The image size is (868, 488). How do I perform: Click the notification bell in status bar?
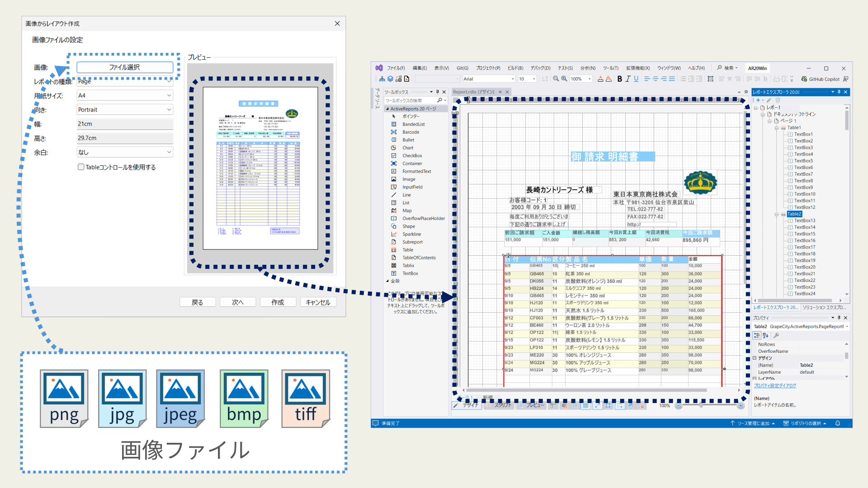838,423
